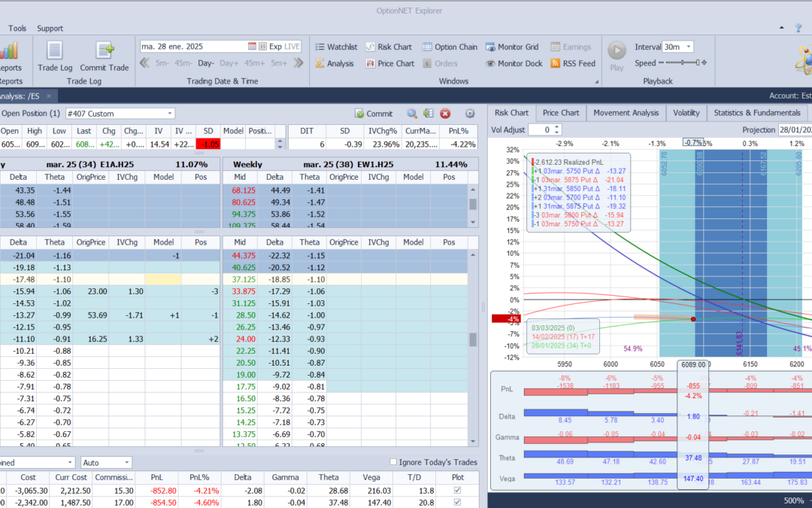Viewport: 812px width, 508px height.
Task: Open the Tools menu
Action: [17, 28]
